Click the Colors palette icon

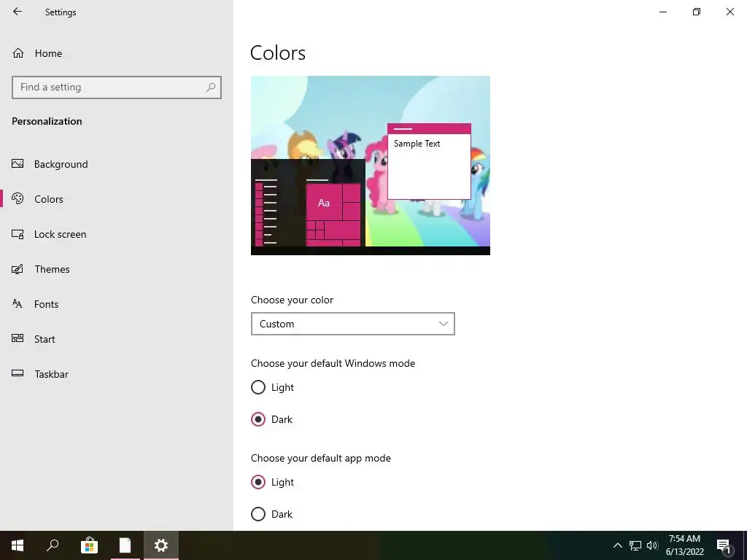pyautogui.click(x=18, y=198)
